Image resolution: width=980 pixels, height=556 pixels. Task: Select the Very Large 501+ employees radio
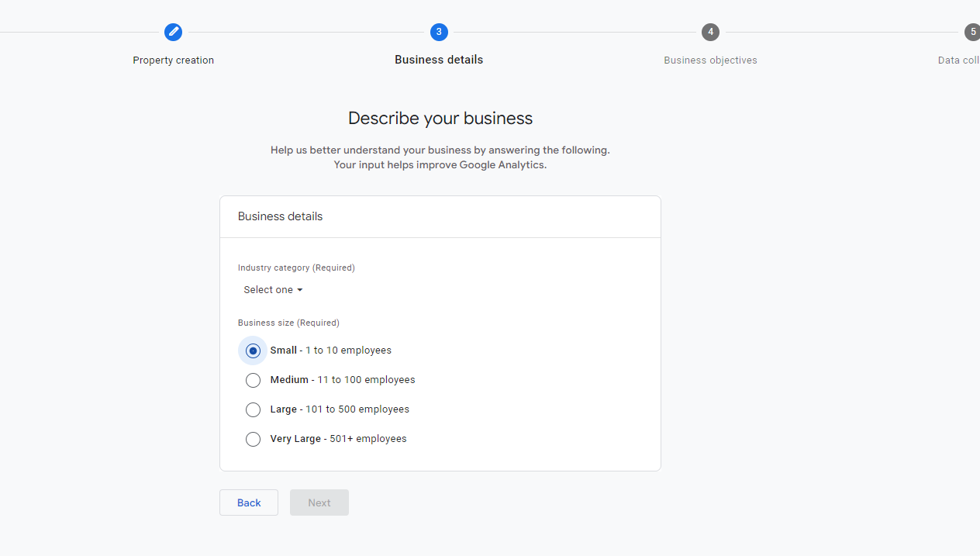pyautogui.click(x=253, y=439)
